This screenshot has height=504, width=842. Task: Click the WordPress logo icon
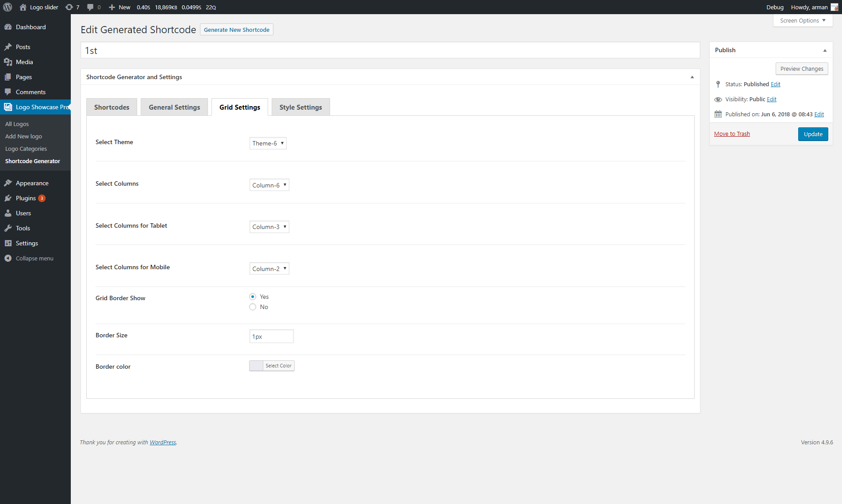coord(8,7)
